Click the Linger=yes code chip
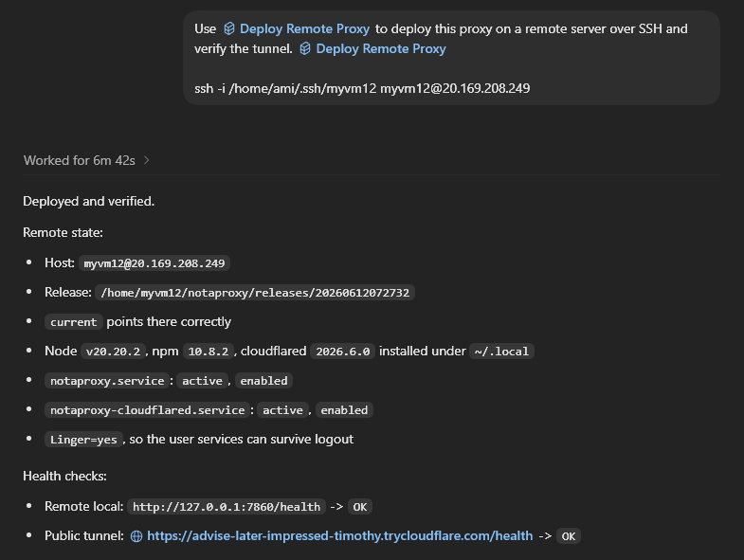 [x=83, y=440]
